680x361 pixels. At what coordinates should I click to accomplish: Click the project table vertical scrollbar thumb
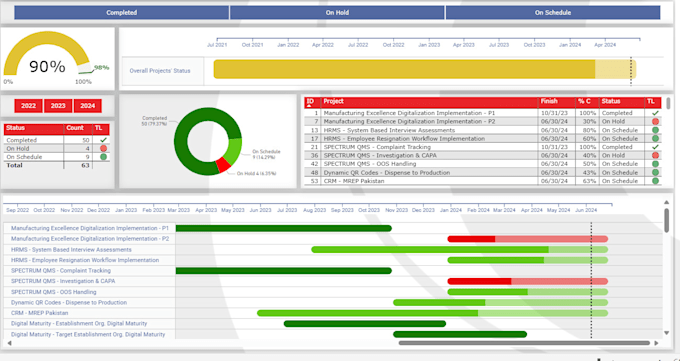pos(668,103)
